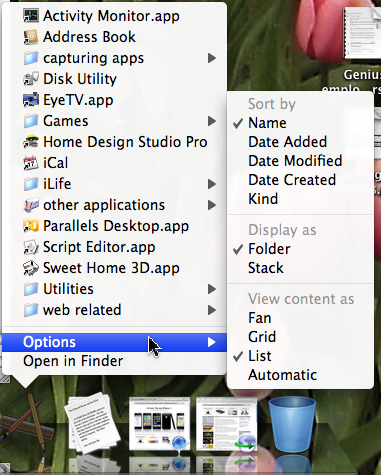Select the capturing apps folder name
Viewport: 381px width, 475px height.
click(94, 58)
